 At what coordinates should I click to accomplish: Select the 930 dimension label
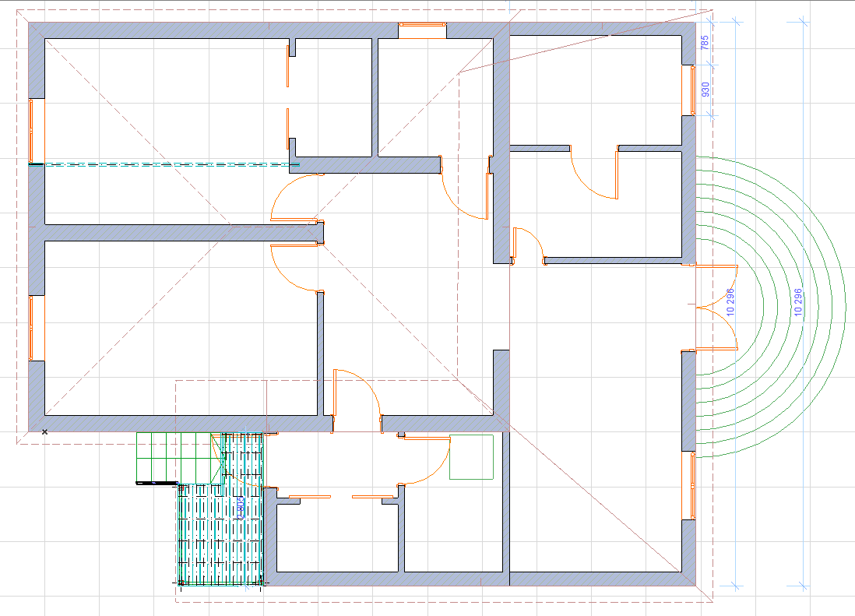pyautogui.click(x=705, y=90)
